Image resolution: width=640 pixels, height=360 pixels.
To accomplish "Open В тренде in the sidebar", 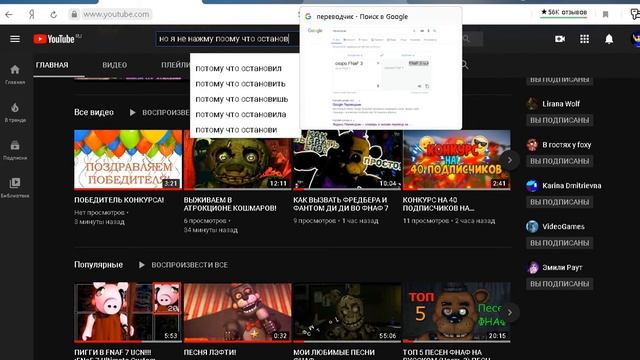I will (x=15, y=112).
